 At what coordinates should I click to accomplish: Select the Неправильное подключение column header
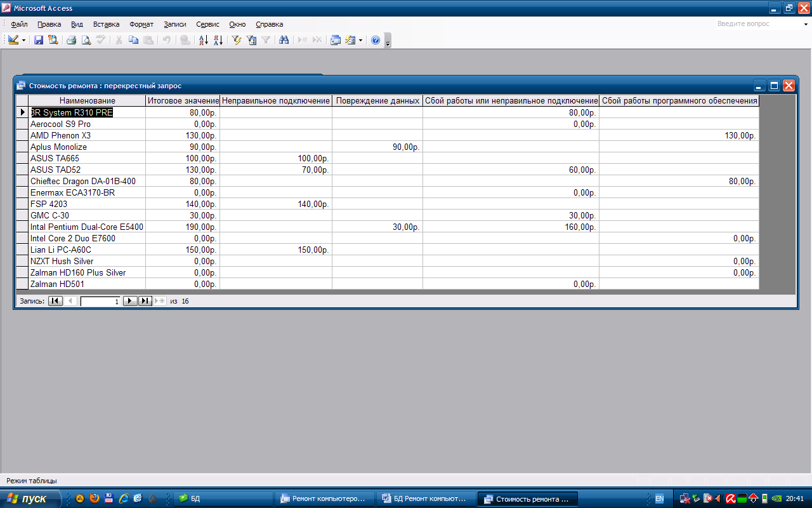pyautogui.click(x=276, y=100)
